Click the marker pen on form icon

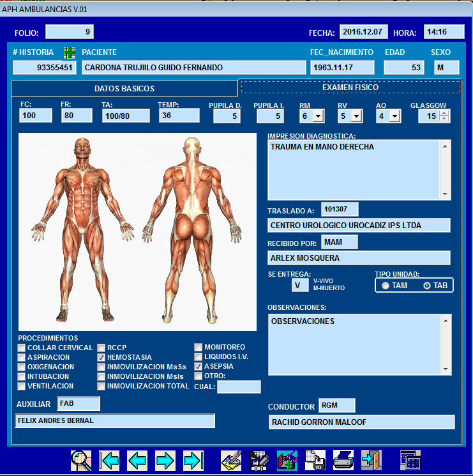pyautogui.click(x=259, y=461)
